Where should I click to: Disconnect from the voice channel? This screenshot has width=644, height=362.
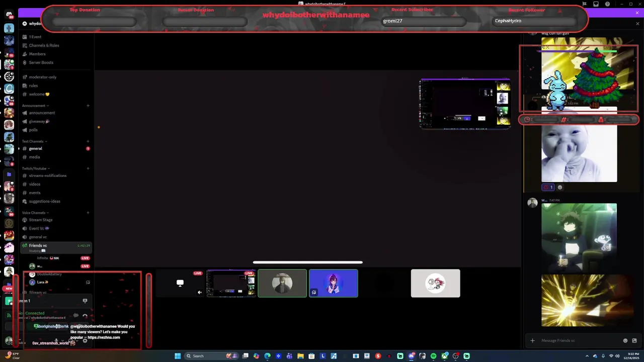[x=85, y=316]
